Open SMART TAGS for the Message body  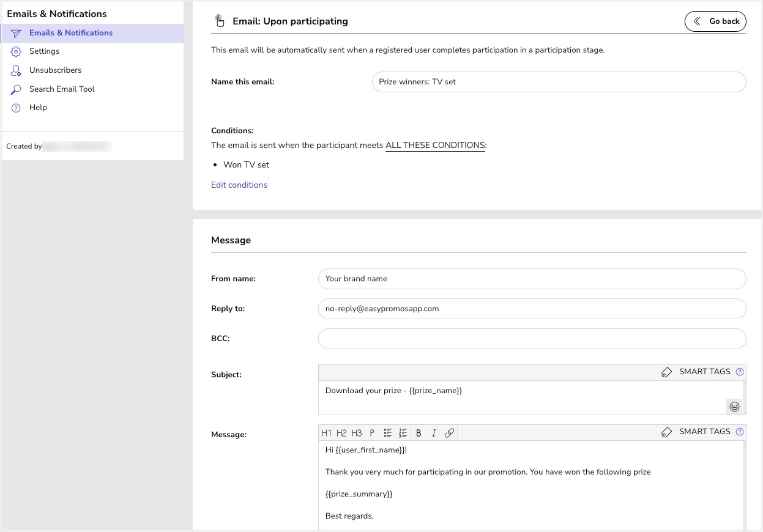pos(696,432)
